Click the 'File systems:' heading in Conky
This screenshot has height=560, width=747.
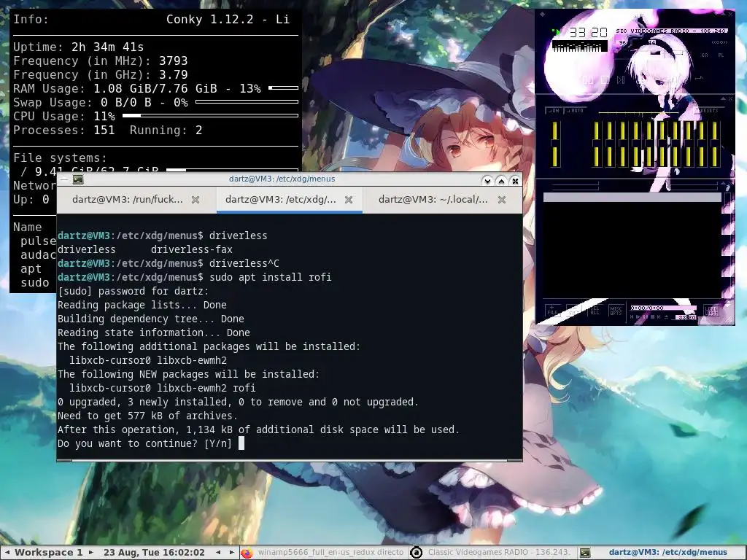pos(60,157)
